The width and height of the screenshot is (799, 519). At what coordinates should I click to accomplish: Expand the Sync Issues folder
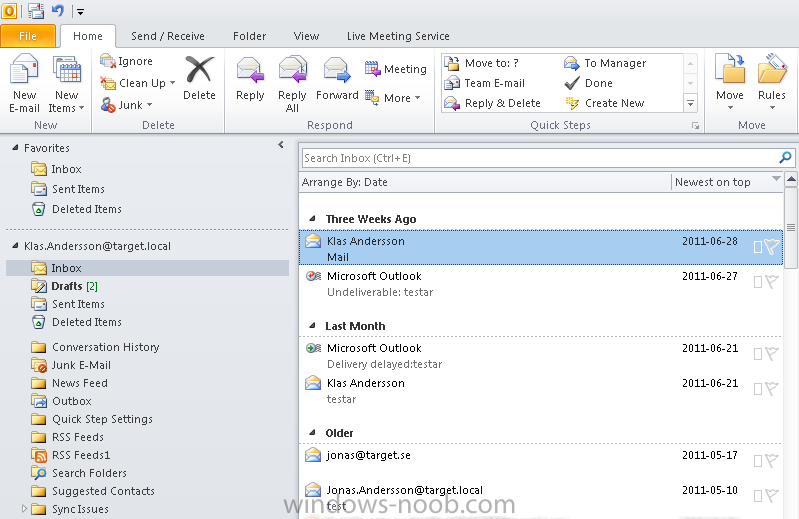25,509
